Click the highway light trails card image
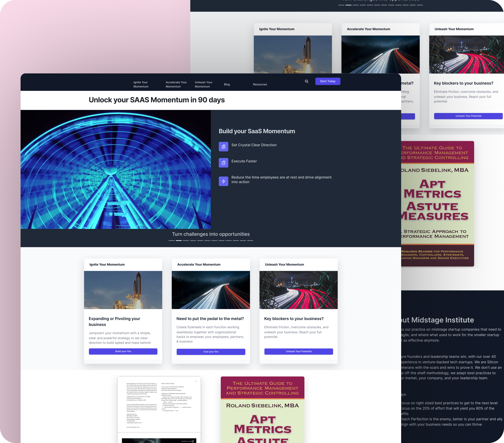 211,290
